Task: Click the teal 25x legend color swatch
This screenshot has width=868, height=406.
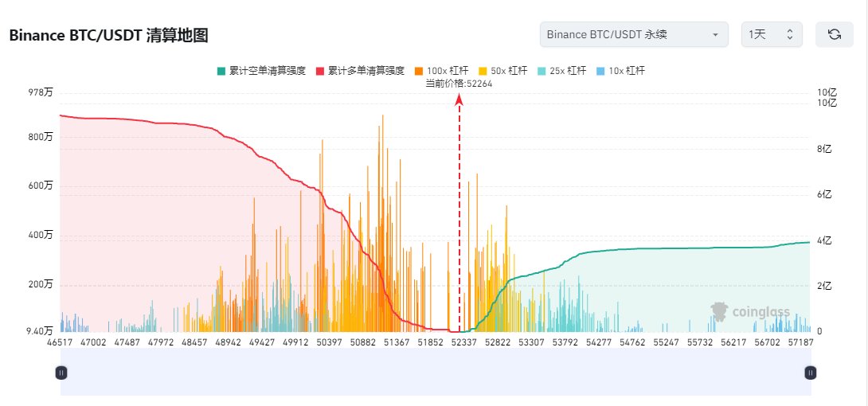Action: pos(542,71)
